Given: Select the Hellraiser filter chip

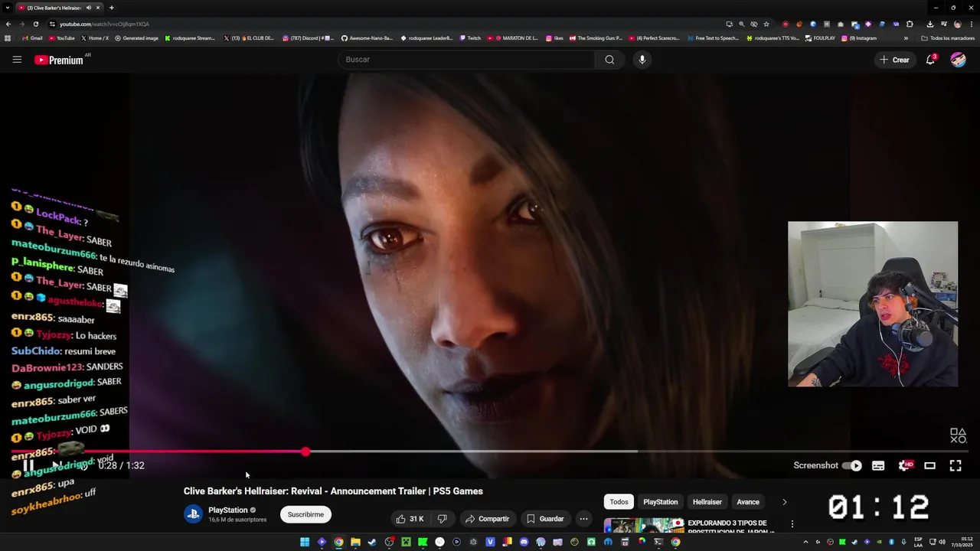Looking at the screenshot, I should 707,502.
